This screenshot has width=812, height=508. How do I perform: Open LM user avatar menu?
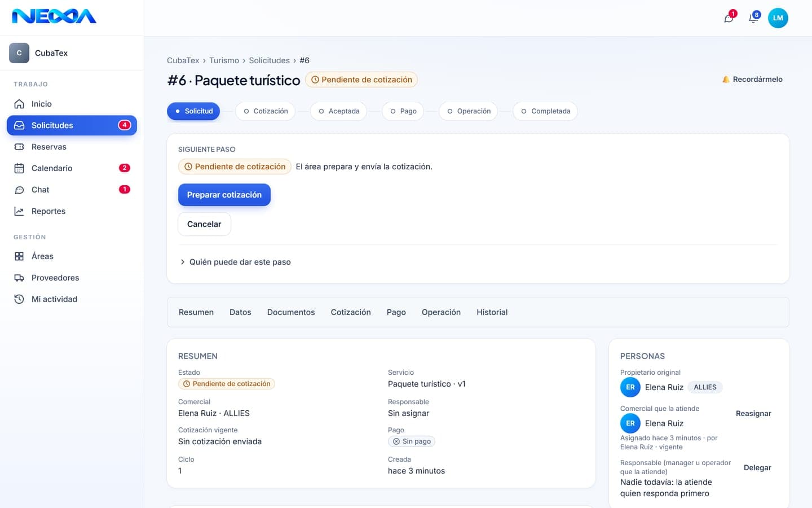778,18
